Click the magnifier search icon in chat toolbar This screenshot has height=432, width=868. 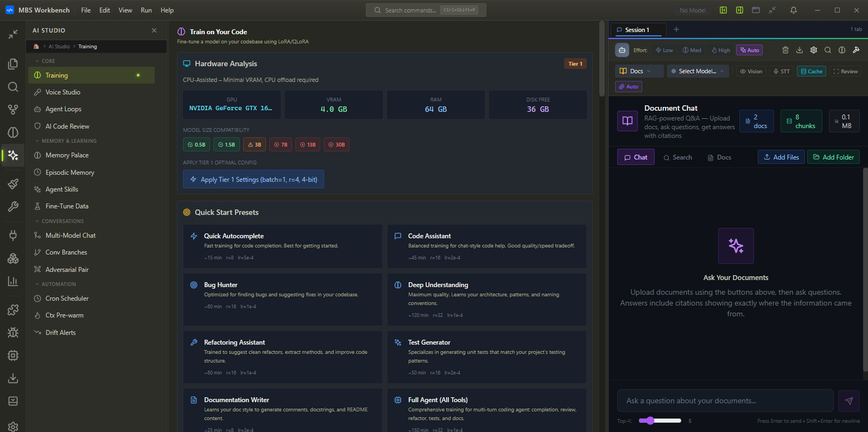[x=828, y=50]
